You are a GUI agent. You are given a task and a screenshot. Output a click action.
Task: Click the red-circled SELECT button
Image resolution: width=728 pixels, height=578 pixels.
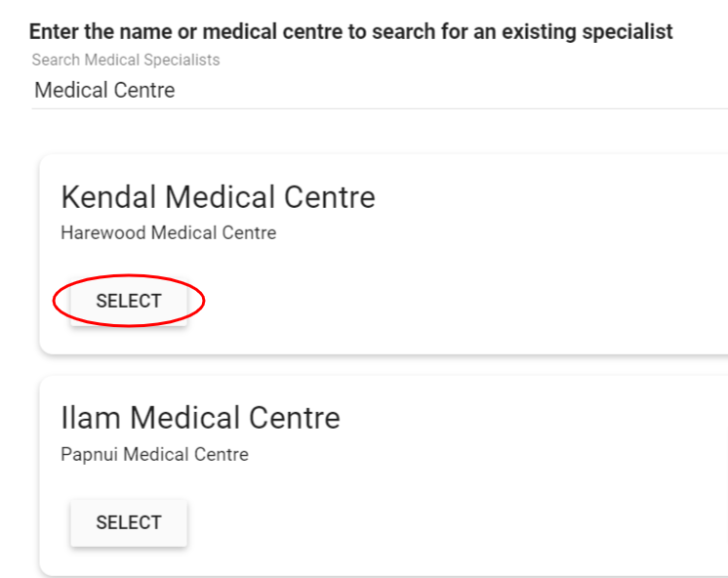(x=128, y=301)
